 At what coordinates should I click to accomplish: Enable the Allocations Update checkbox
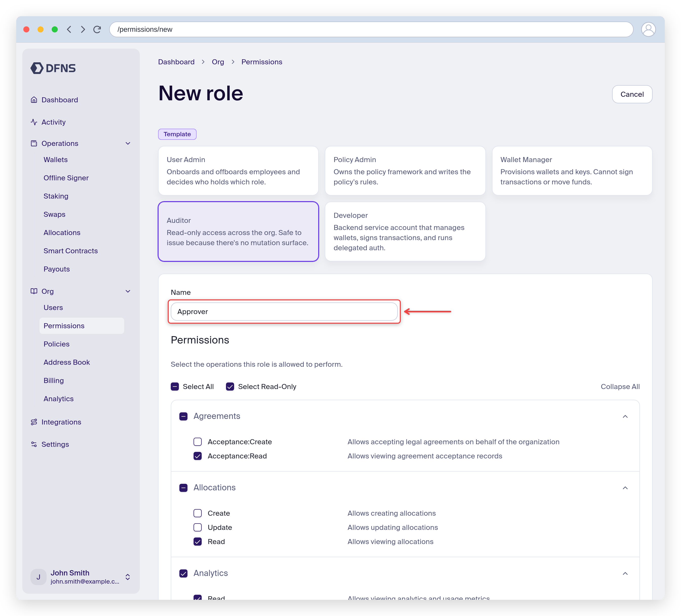pos(198,527)
